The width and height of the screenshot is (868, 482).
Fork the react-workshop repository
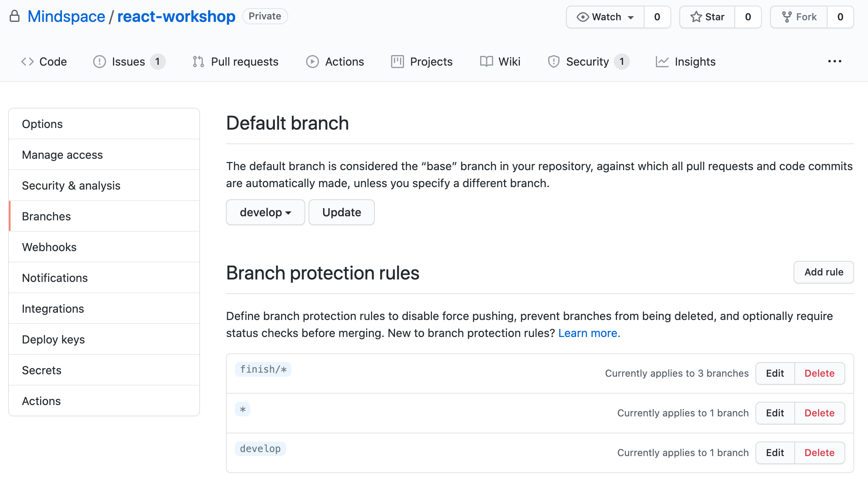(799, 17)
